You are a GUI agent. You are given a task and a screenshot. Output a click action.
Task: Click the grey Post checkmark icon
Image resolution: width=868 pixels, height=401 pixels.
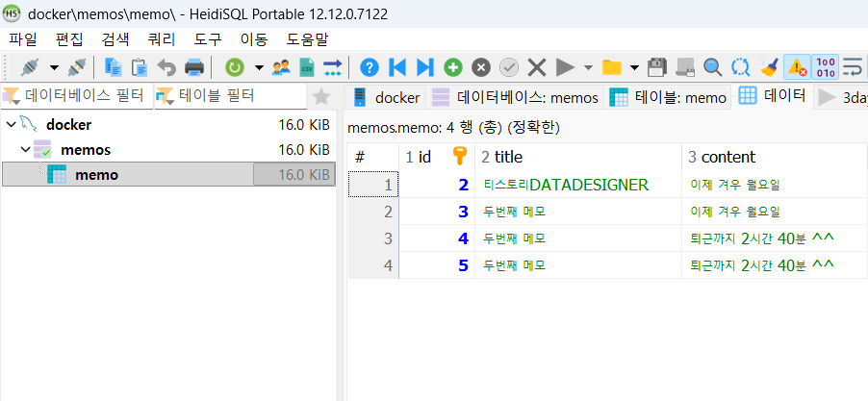(509, 67)
